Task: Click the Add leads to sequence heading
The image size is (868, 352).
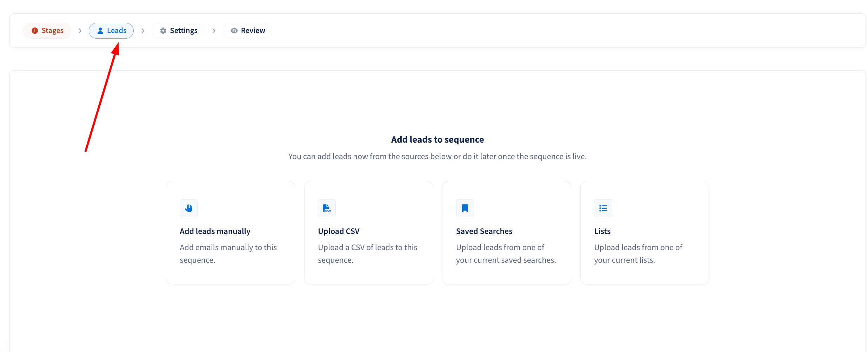Action: pos(438,140)
